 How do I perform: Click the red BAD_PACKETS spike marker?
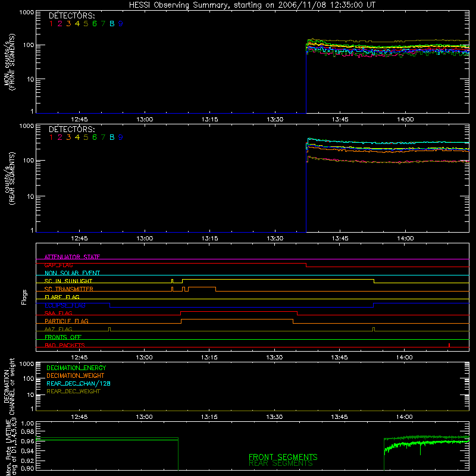tap(449, 345)
